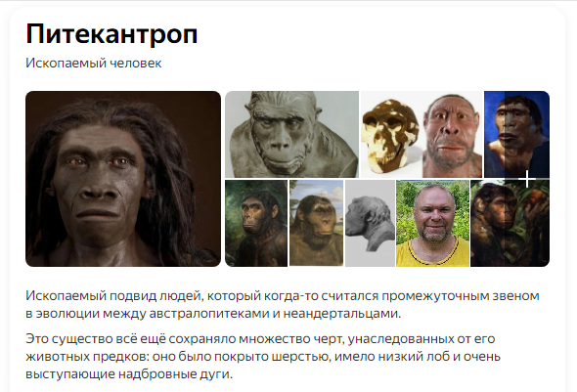Click the Питекантроп card title
Screen dimensions: 577x392
pyautogui.click(x=111, y=33)
